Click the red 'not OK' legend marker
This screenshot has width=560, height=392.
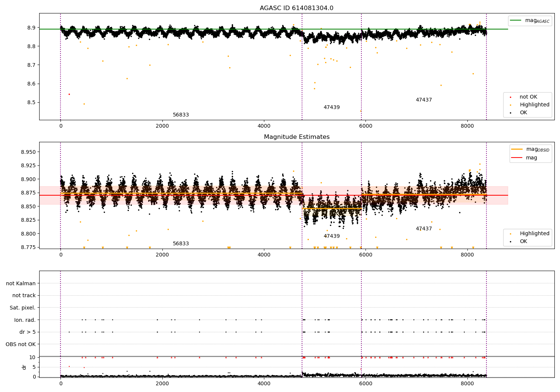click(x=510, y=97)
